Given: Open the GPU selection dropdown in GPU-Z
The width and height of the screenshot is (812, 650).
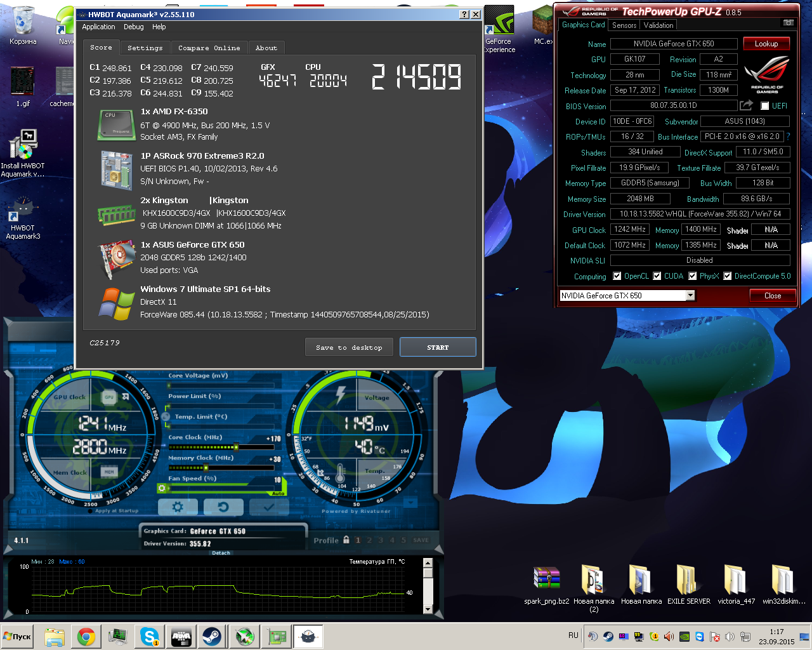Looking at the screenshot, I should click(690, 295).
